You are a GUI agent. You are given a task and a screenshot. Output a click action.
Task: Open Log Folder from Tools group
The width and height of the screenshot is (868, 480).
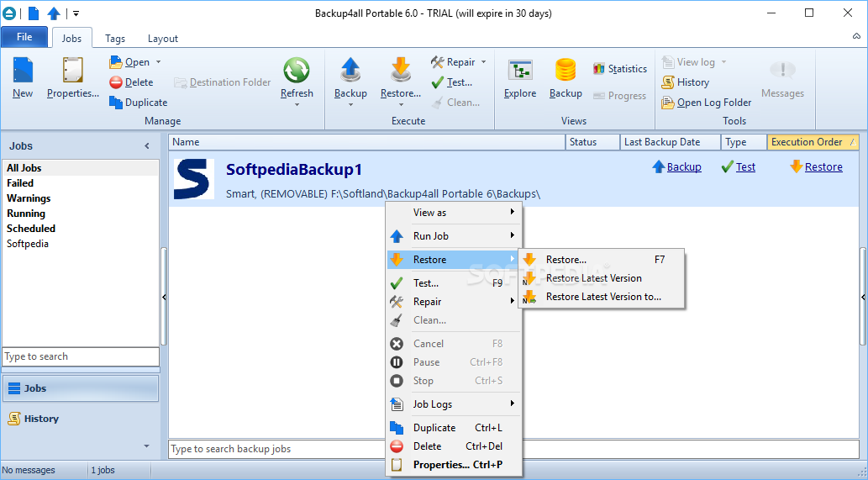707,103
